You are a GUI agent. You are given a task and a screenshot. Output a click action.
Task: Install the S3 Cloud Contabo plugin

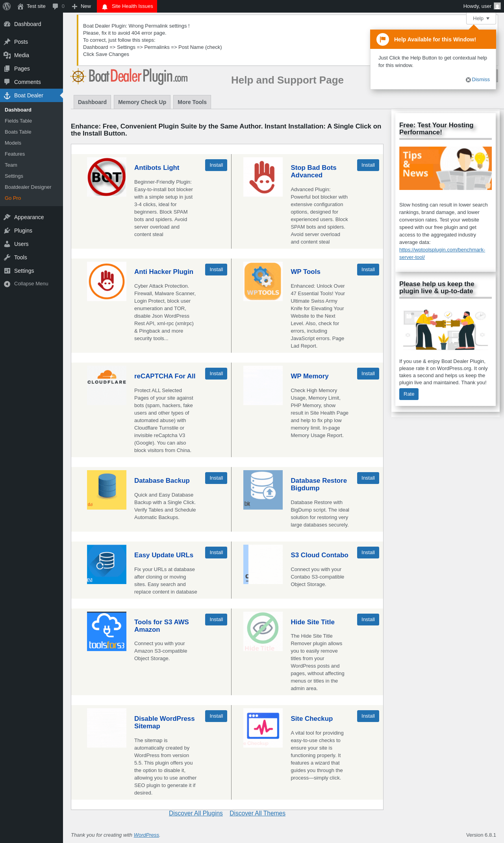(368, 553)
